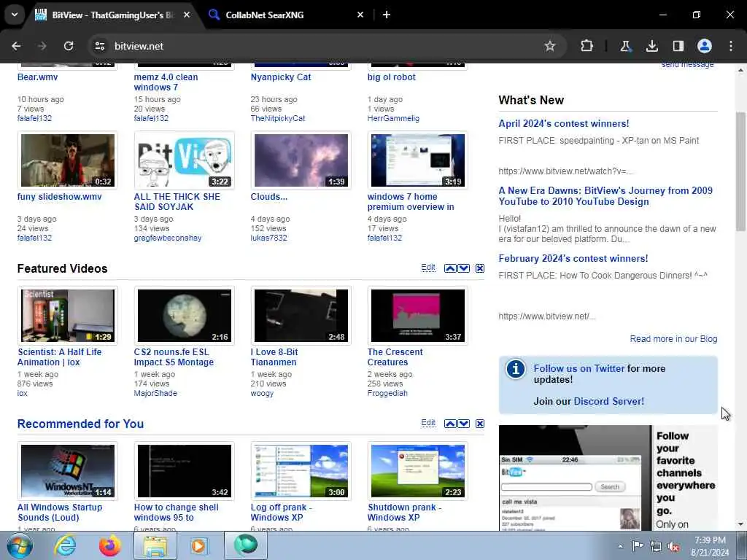The height and width of the screenshot is (560, 747).
Task: Close the CollabNet SearXNG tab
Action: pos(360,15)
